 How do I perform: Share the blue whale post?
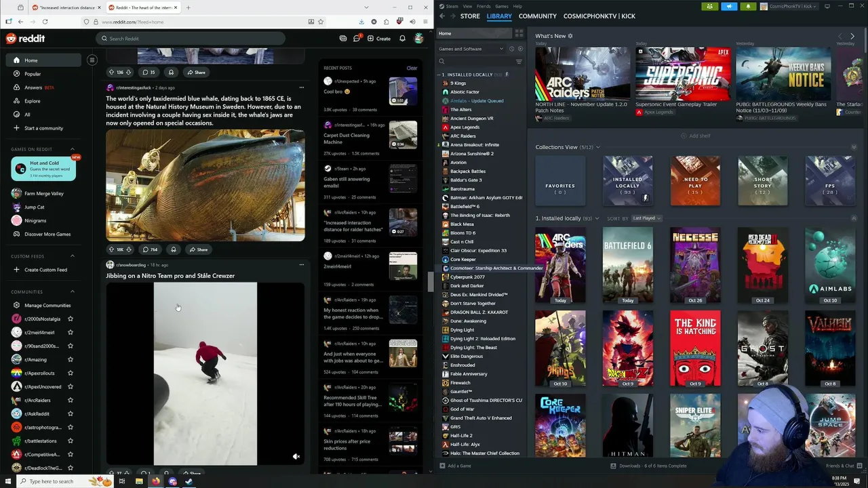(198, 249)
